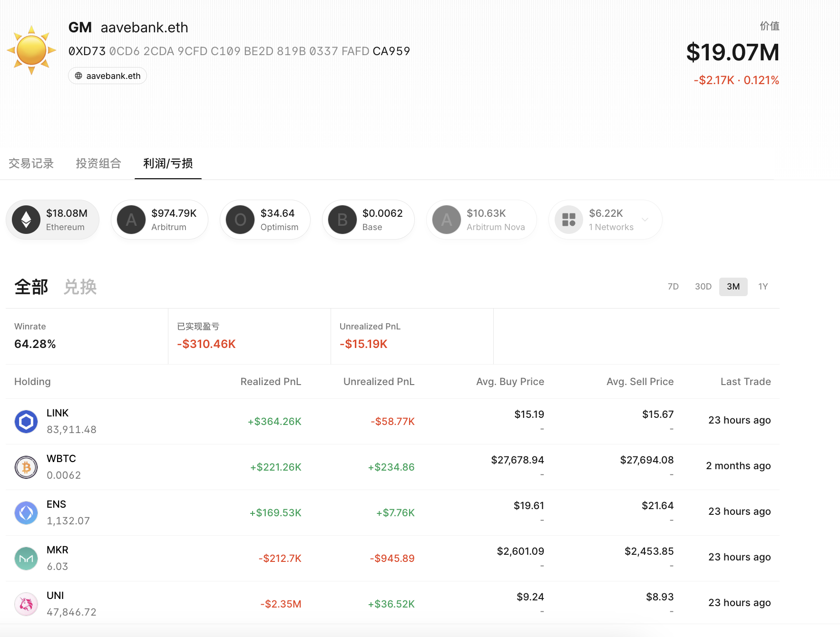Sort by Unrealized PnL column header

379,382
